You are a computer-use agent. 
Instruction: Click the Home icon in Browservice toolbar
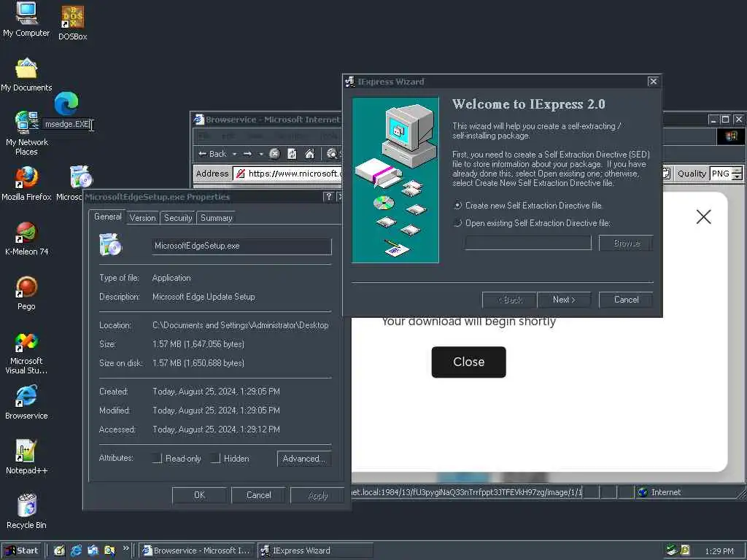tap(309, 153)
